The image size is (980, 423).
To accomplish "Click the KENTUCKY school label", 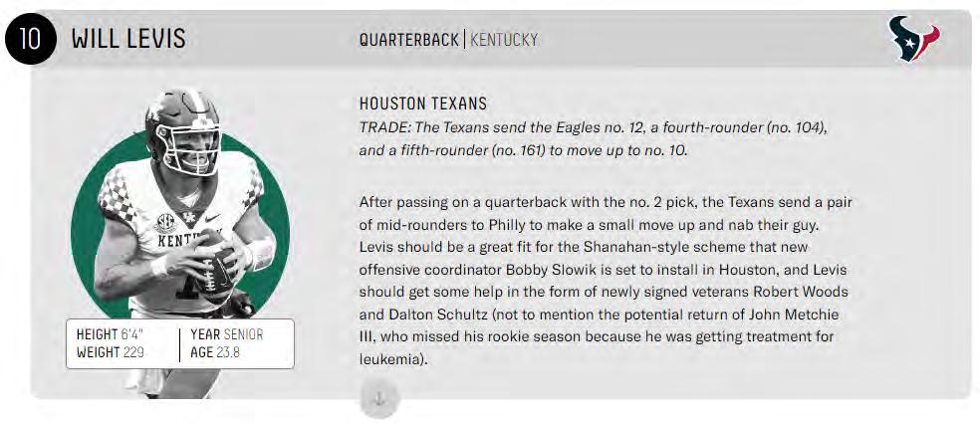I will pyautogui.click(x=504, y=40).
